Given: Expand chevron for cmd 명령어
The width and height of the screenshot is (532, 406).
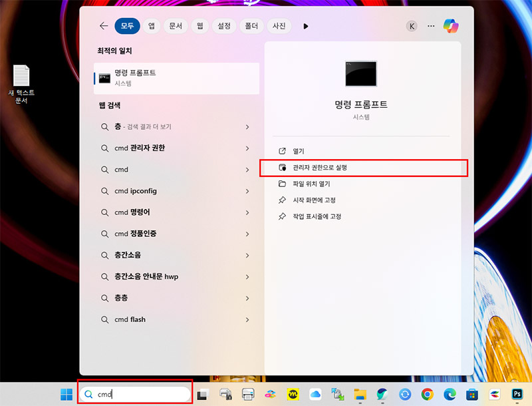Looking at the screenshot, I should point(247,212).
